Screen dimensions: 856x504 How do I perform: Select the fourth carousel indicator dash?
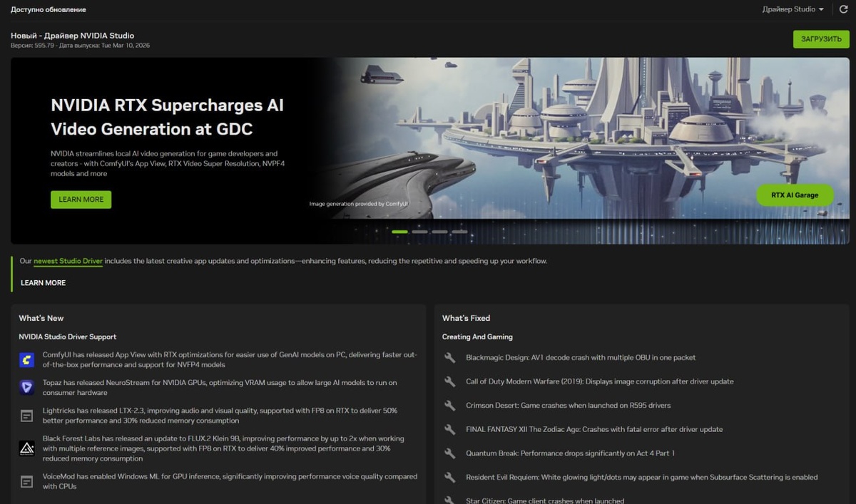(x=459, y=232)
